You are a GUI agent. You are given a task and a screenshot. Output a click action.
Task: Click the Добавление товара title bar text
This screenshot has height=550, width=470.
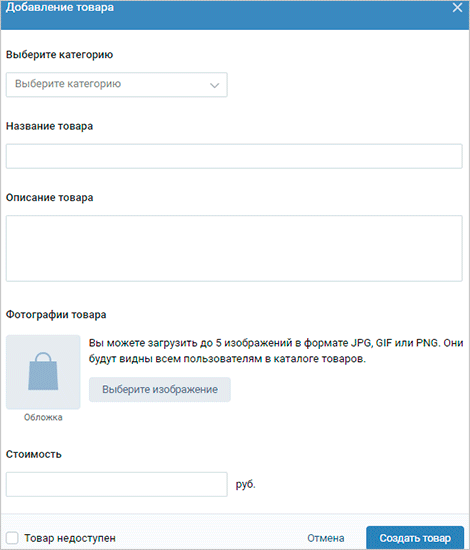[60, 7]
